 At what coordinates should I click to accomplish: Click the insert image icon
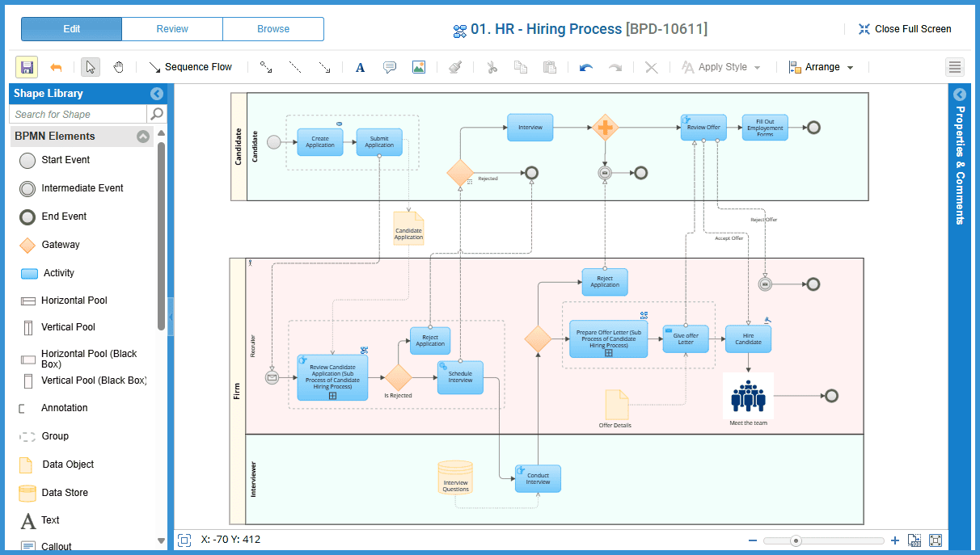tap(418, 67)
